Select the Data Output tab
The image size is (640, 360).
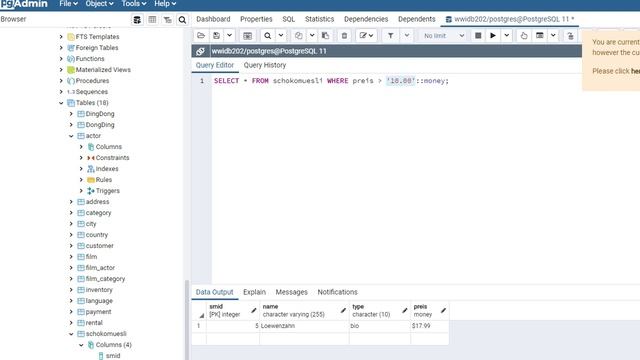click(x=214, y=292)
